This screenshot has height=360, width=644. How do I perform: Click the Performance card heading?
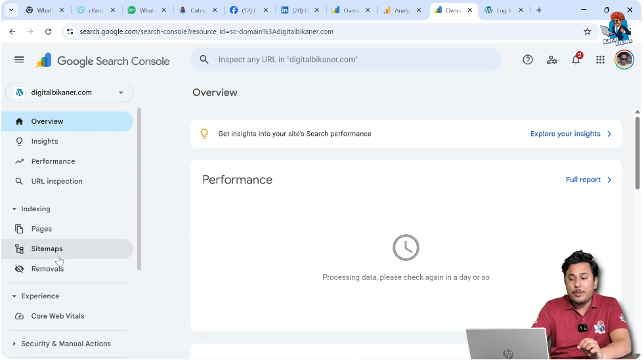(x=238, y=180)
